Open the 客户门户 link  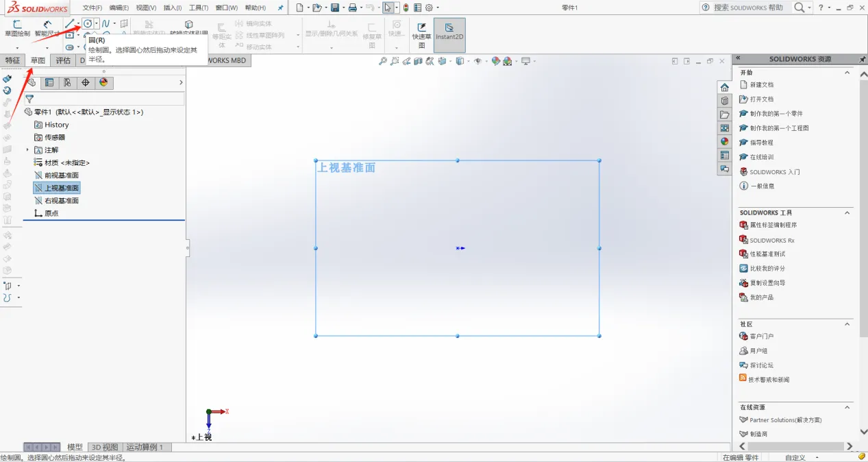click(x=761, y=337)
